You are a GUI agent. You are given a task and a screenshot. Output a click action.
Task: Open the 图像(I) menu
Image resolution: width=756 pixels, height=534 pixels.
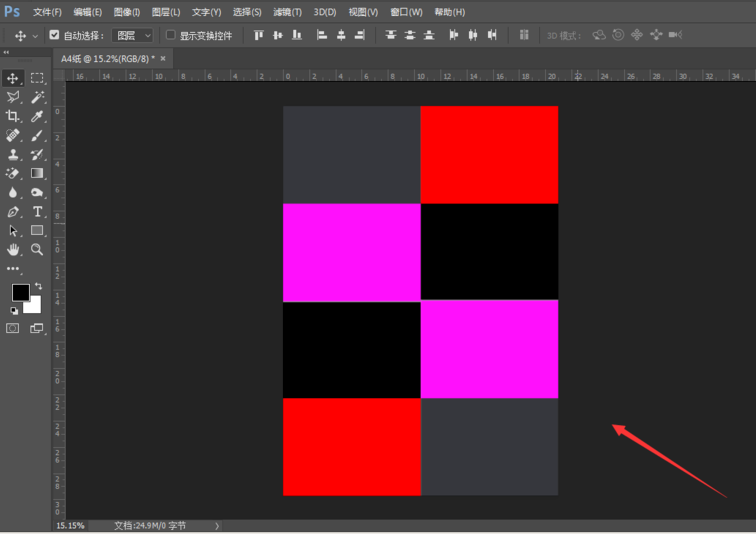[127, 12]
